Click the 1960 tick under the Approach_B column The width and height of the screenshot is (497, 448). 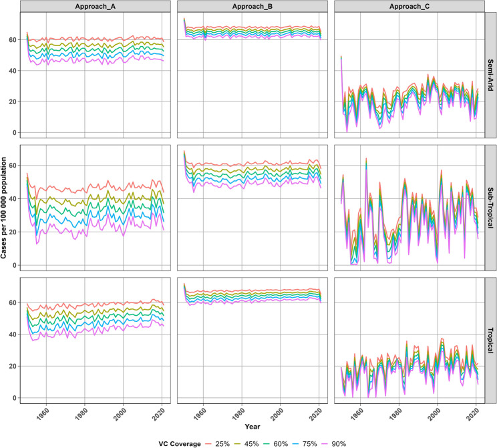pos(200,414)
